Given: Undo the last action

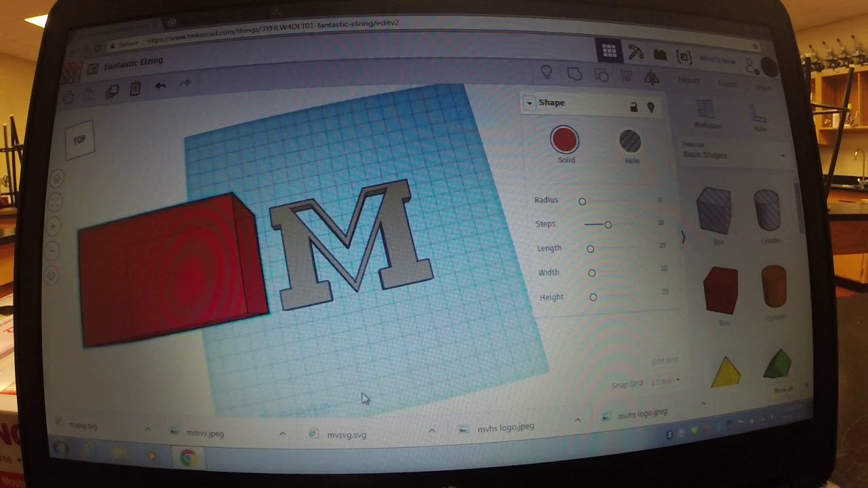Looking at the screenshot, I should (160, 85).
